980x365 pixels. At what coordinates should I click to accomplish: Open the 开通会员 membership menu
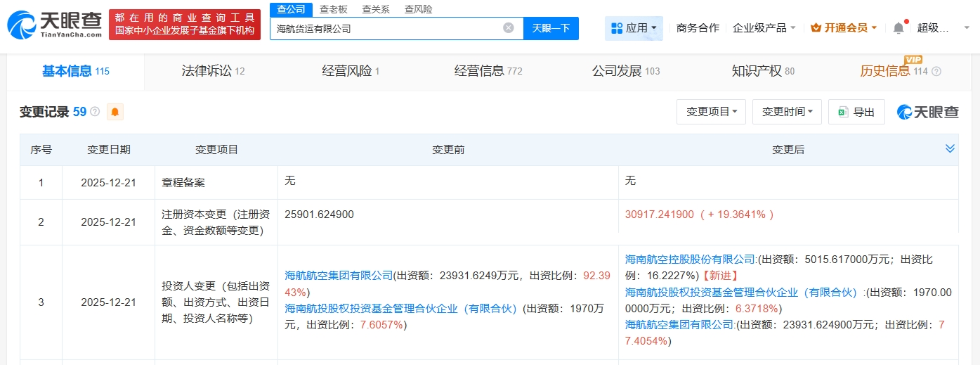pos(844,28)
